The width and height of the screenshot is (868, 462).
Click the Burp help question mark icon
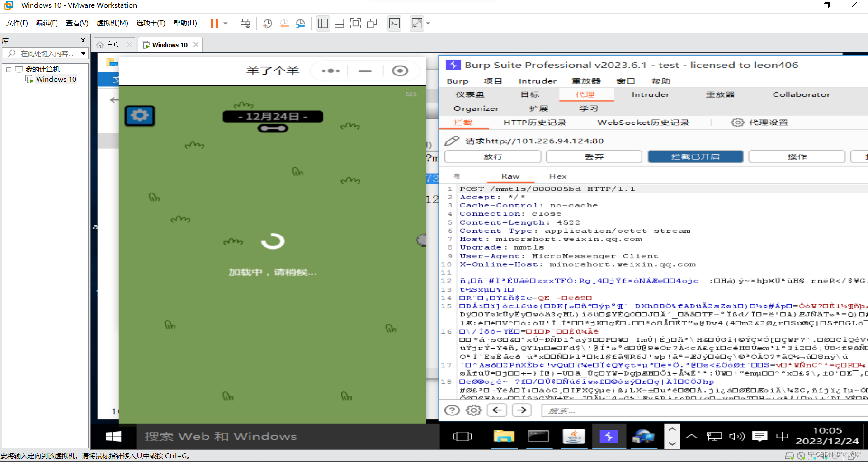pos(452,410)
